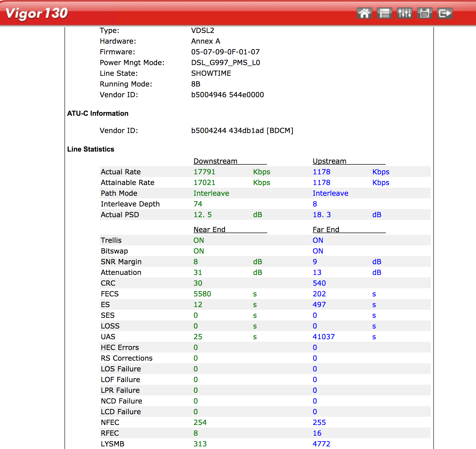The height and width of the screenshot is (449, 476).
Task: Select the far end LYSMB value 4772
Action: 321,444
